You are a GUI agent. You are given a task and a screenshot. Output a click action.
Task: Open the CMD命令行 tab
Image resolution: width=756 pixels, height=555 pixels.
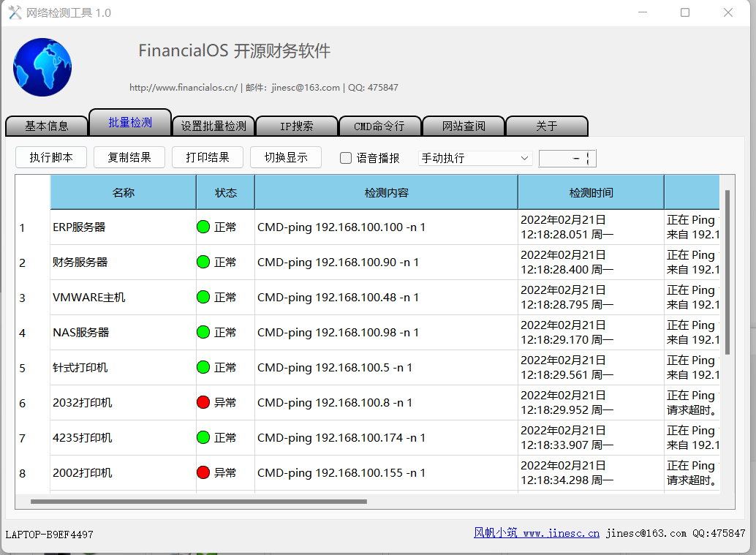379,126
